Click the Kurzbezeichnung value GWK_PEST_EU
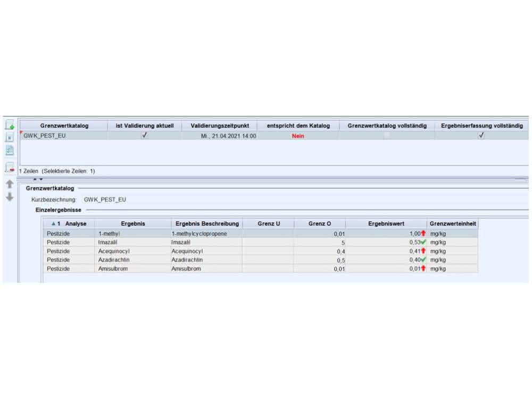Image resolution: width=532 pixels, height=399 pixels. 105,199
